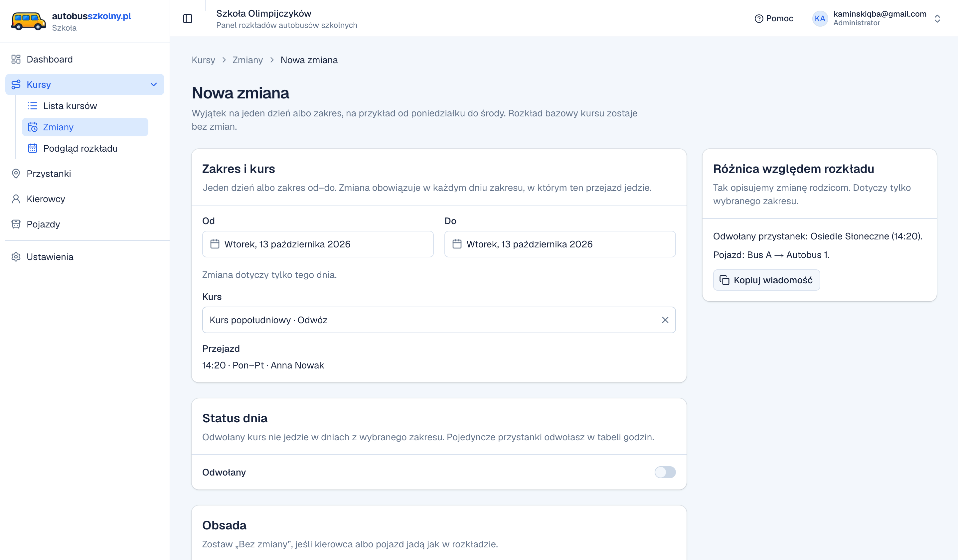Click the Lista kursów list icon
This screenshot has height=560, width=958.
click(x=33, y=106)
